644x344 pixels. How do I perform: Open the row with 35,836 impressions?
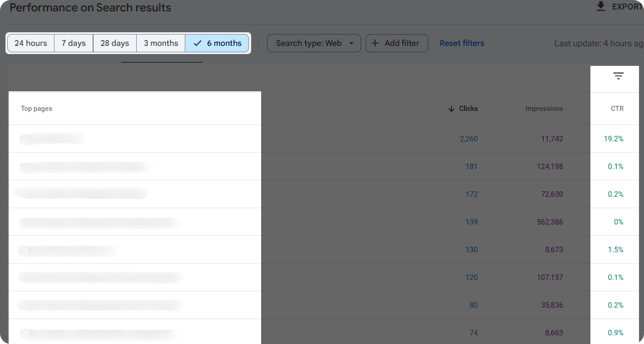coord(102,305)
